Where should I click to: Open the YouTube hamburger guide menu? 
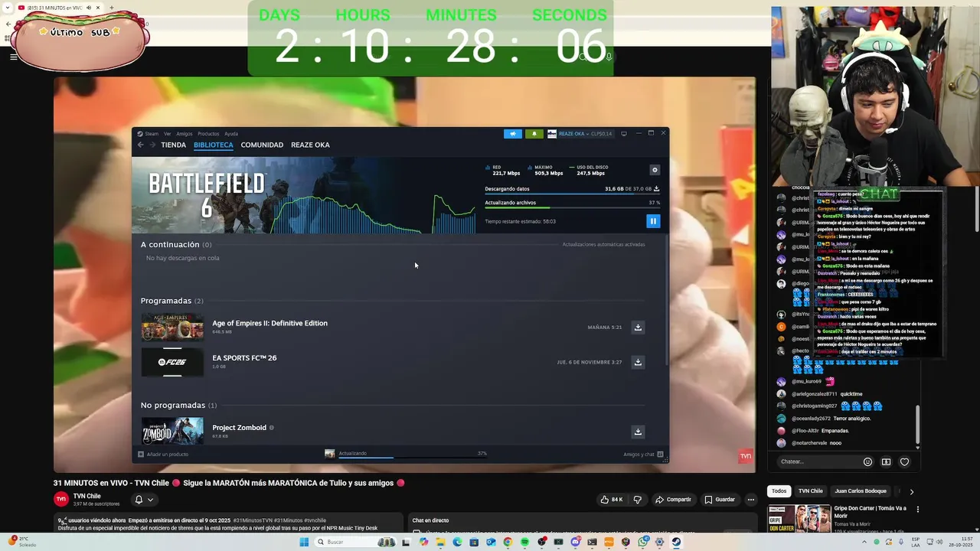pyautogui.click(x=13, y=57)
